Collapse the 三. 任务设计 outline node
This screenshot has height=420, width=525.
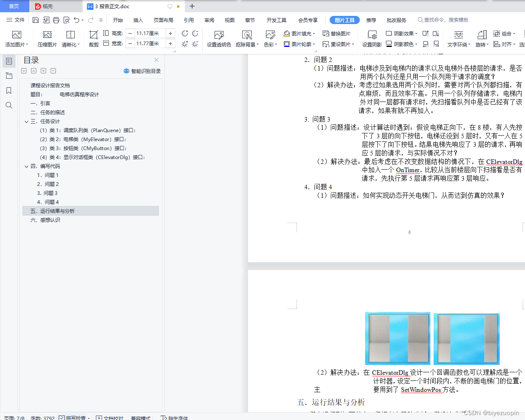click(x=27, y=122)
